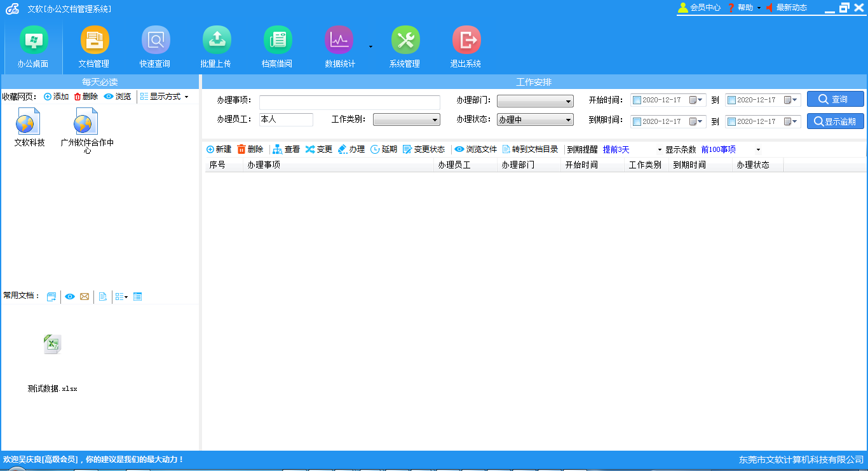展开工作类别下拉框
The width and height of the screenshot is (868, 471).
point(435,119)
